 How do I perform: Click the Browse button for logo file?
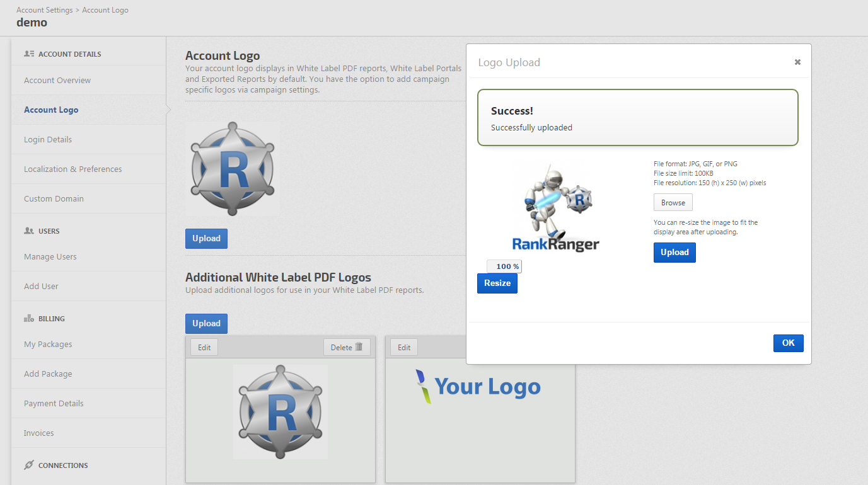coord(673,202)
